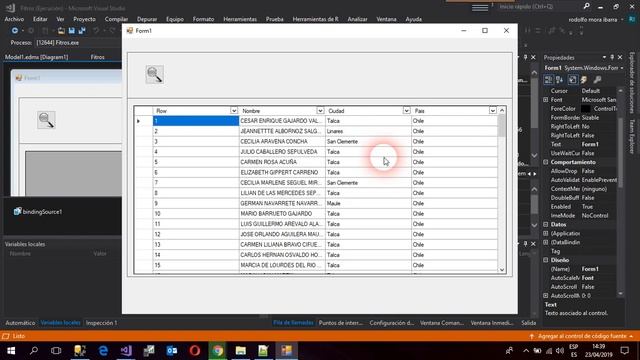Expand the Font property in Properties panel

point(546,100)
